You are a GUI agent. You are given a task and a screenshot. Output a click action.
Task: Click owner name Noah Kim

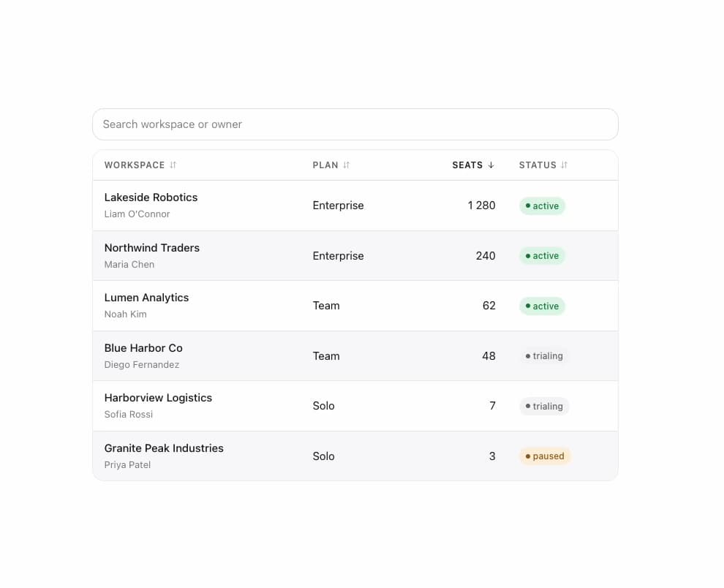click(x=126, y=314)
